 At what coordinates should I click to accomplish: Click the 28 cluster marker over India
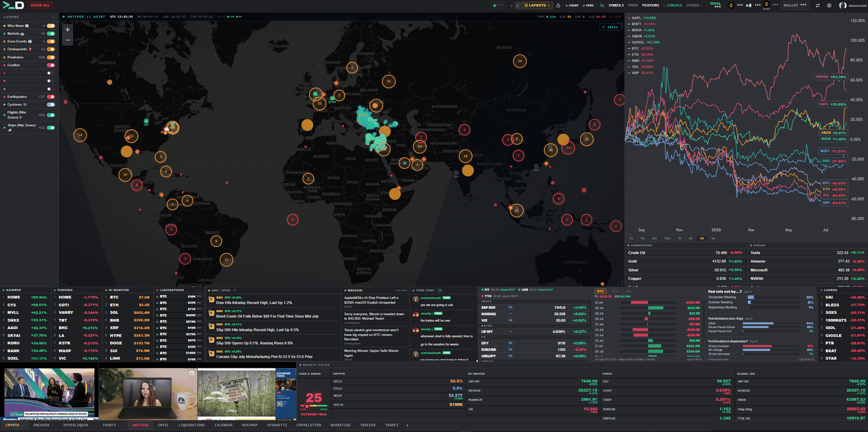pyautogui.click(x=465, y=156)
